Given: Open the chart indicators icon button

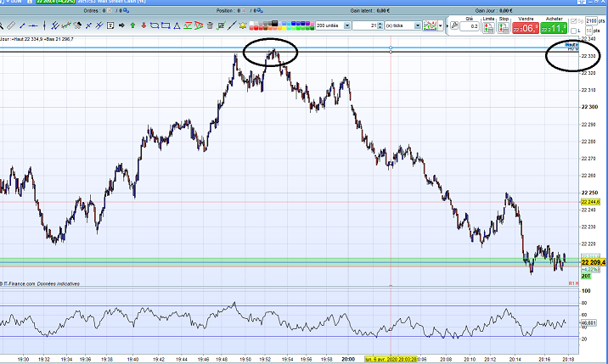Looking at the screenshot, I should click(430, 25).
